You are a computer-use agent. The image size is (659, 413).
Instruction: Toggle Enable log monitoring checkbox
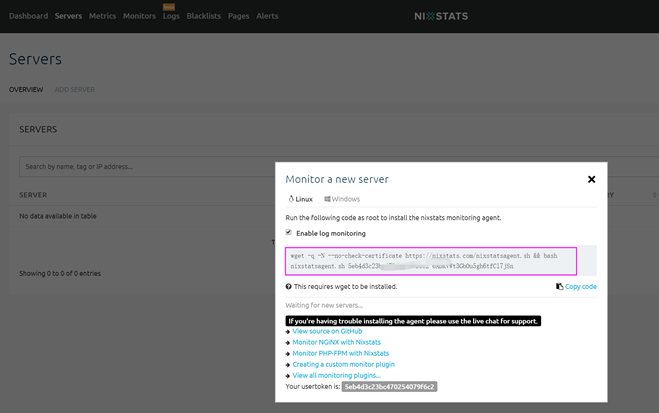(288, 232)
